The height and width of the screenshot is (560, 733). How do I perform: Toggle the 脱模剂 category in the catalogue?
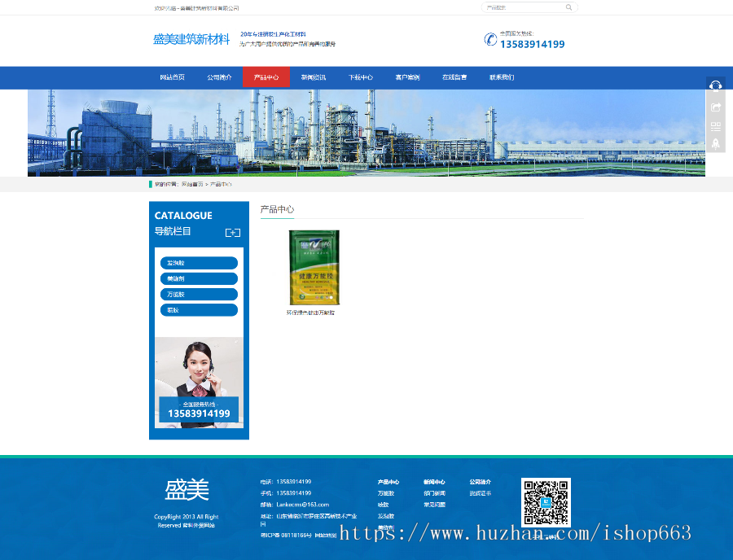[199, 278]
